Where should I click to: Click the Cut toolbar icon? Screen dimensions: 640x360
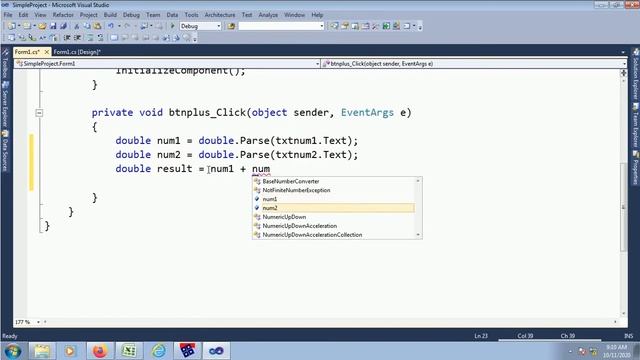tap(77, 26)
